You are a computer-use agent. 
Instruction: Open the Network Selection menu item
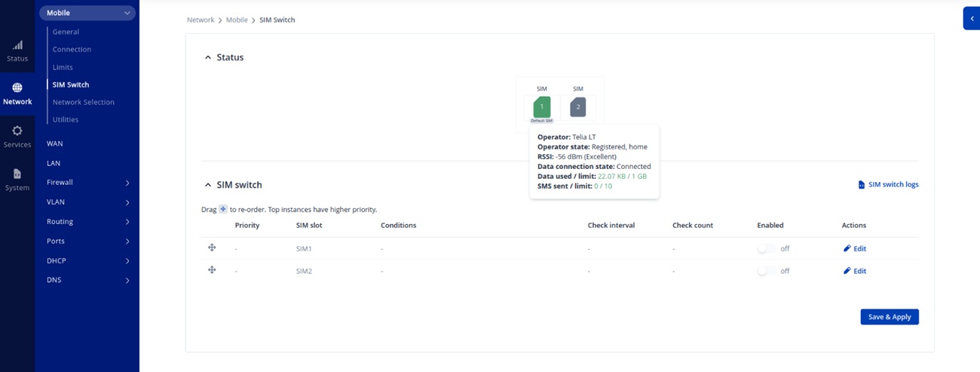(x=83, y=102)
